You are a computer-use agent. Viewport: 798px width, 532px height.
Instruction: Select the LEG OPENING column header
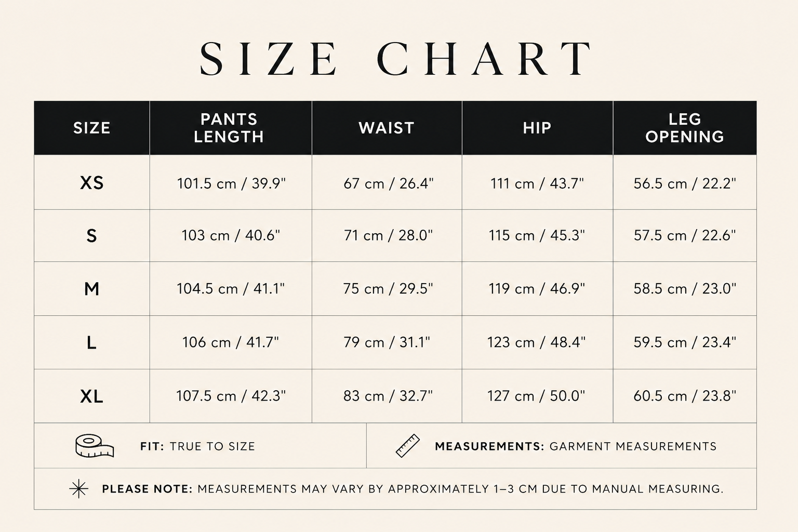pos(685,128)
